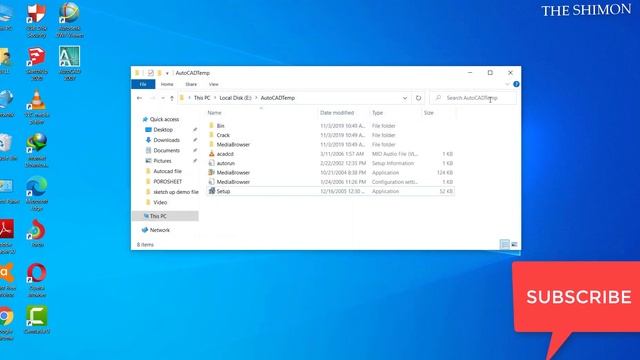
Task: Open Internet Download Manager desktop shortcut
Action: coord(37,150)
